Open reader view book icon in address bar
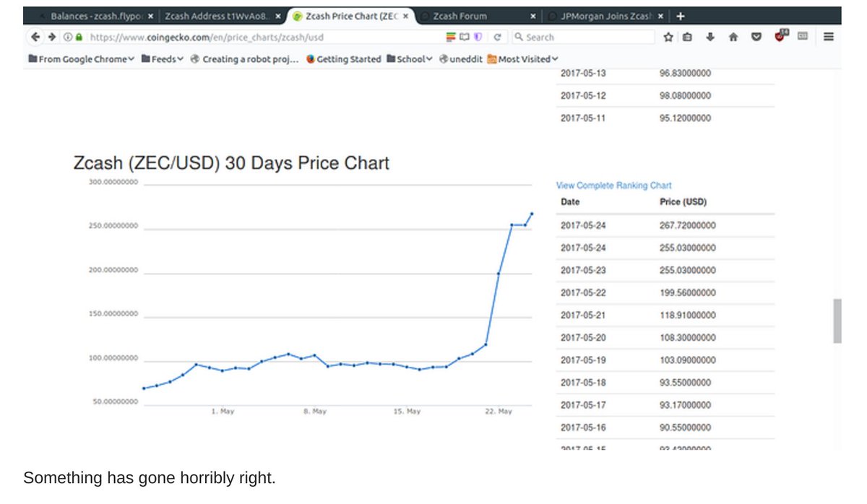 tap(465, 37)
